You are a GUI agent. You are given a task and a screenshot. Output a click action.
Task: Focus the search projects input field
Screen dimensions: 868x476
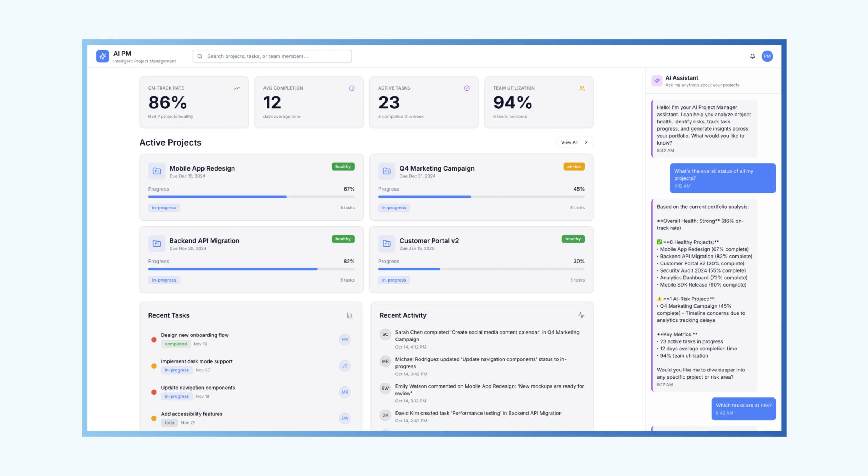coord(272,56)
